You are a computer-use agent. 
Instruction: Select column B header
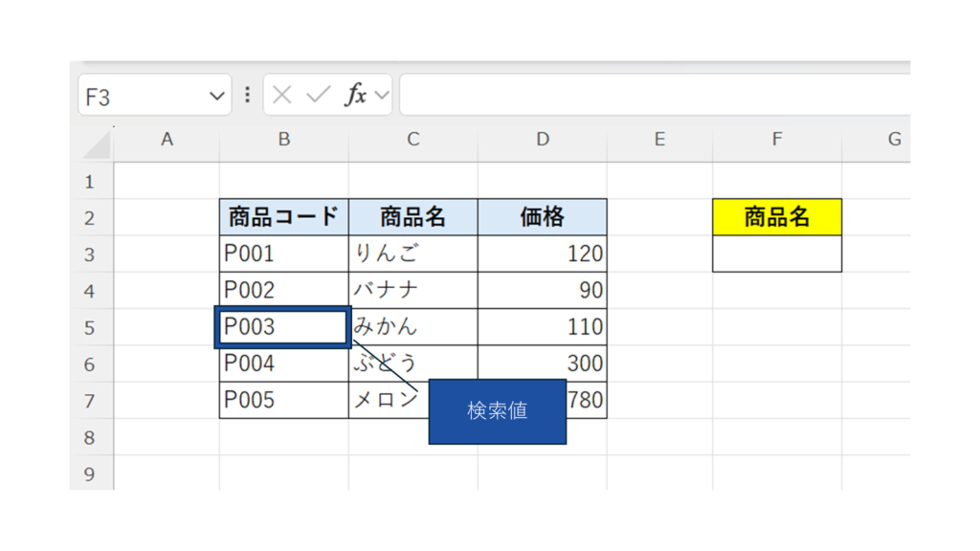[283, 140]
